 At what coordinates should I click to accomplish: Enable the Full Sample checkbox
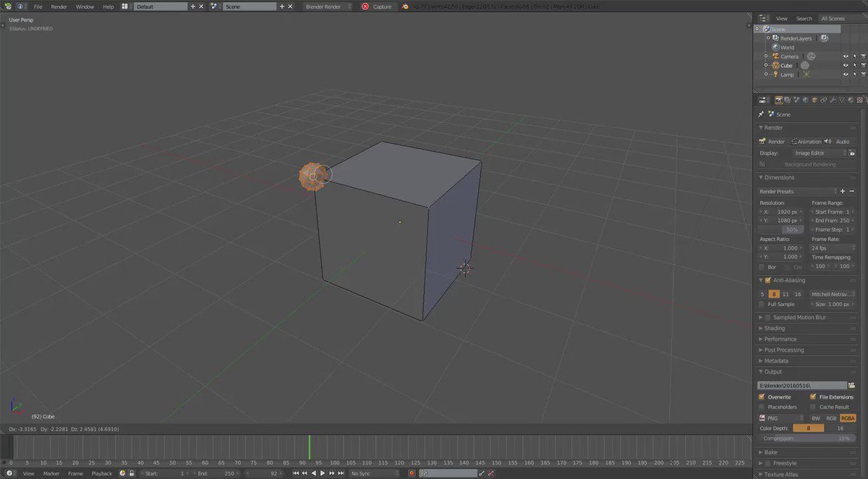click(x=762, y=304)
